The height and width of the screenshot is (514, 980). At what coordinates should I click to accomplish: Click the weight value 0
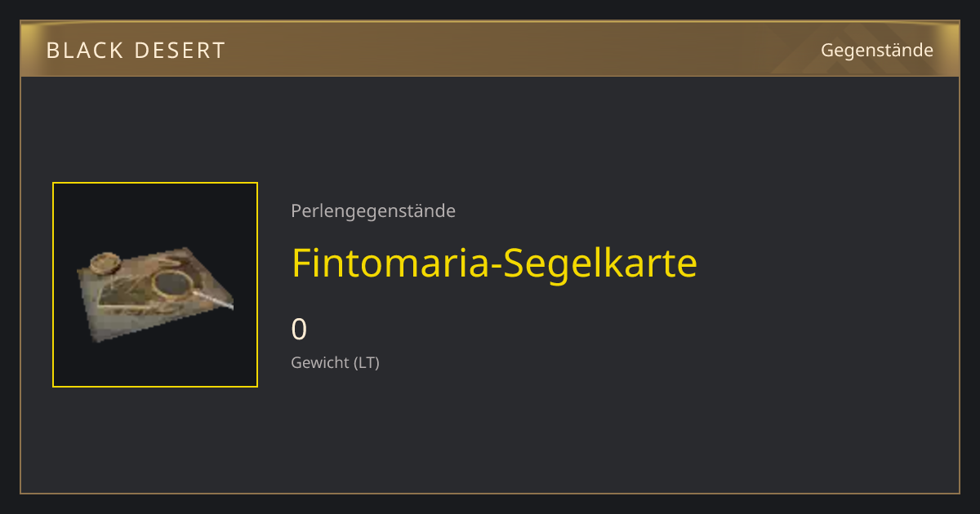tap(299, 330)
